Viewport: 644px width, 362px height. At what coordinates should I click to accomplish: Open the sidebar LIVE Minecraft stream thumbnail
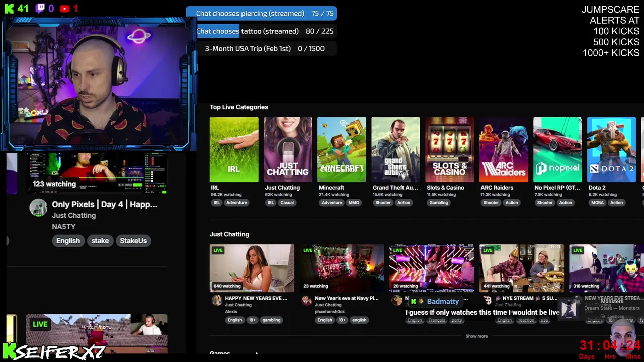(x=97, y=334)
